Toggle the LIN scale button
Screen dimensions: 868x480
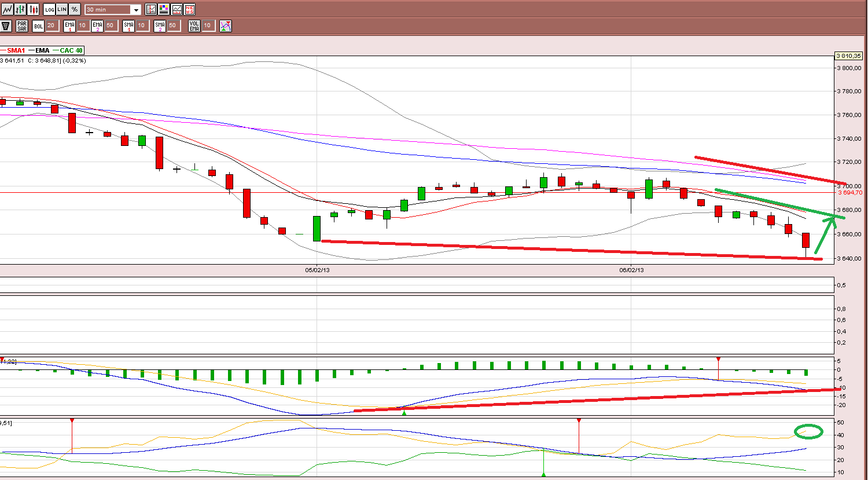(x=62, y=9)
